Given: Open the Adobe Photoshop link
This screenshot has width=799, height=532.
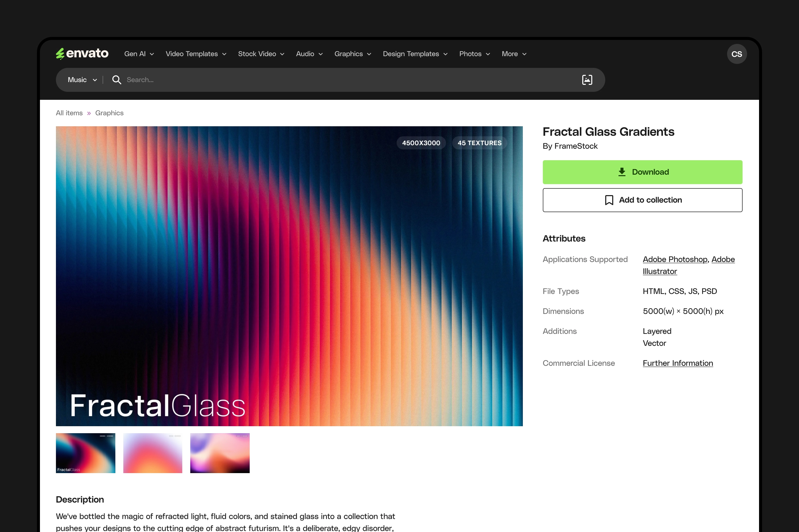Looking at the screenshot, I should [675, 259].
